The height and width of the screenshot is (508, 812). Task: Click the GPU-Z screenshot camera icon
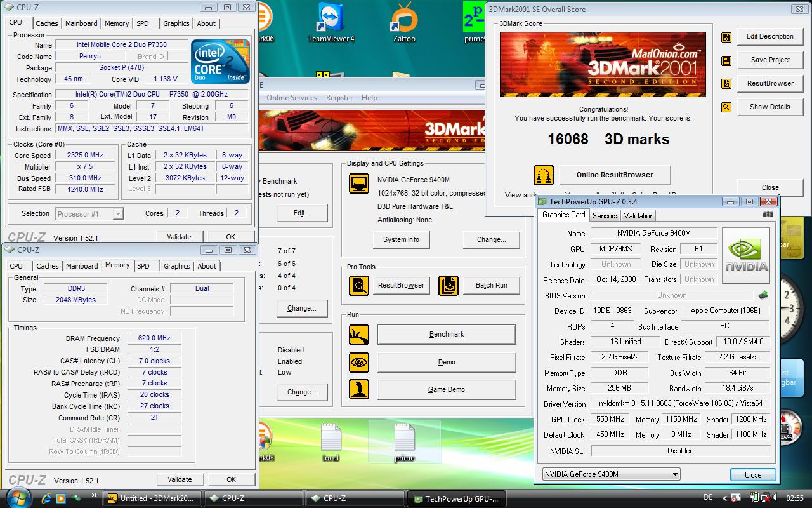tap(768, 215)
